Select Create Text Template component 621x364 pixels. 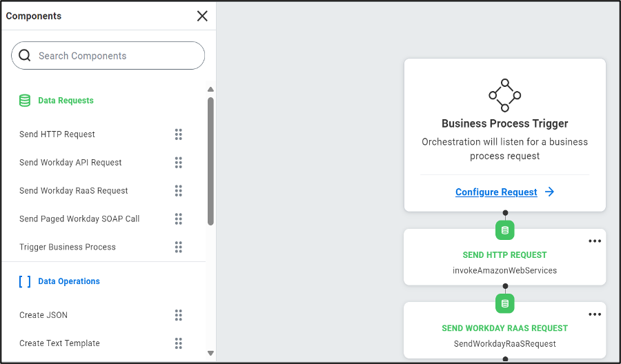click(x=59, y=343)
